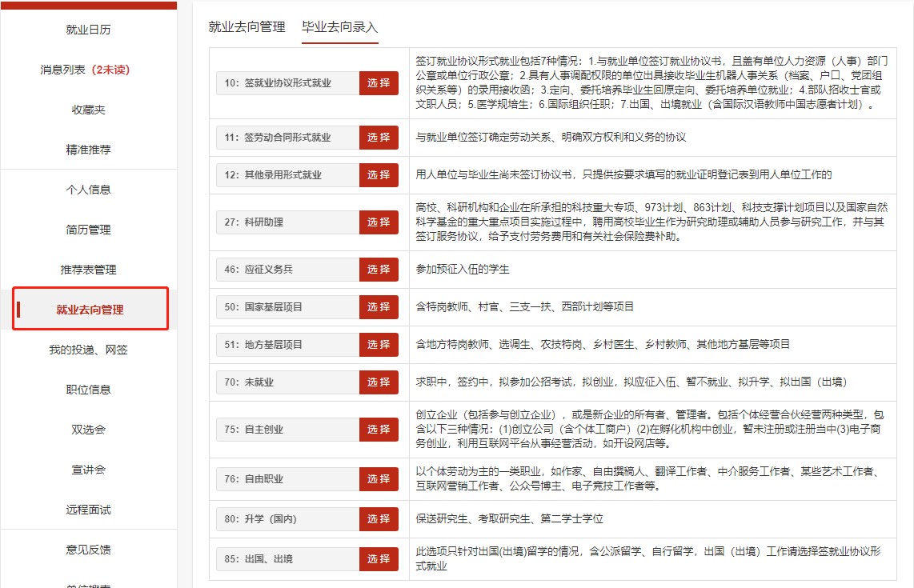The image size is (914, 588).
Task: Click 选择 next to 签劳动合同形式就业
Action: point(379,138)
